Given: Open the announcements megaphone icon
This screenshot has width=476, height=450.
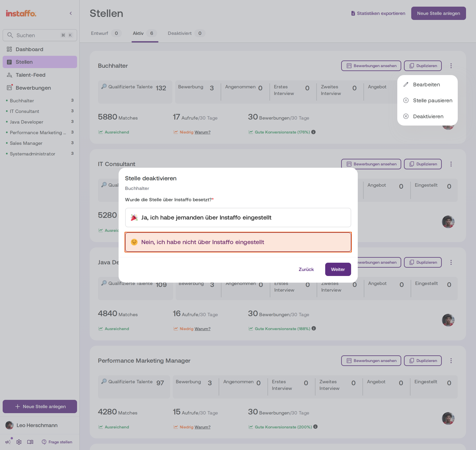Looking at the screenshot, I should (8, 442).
